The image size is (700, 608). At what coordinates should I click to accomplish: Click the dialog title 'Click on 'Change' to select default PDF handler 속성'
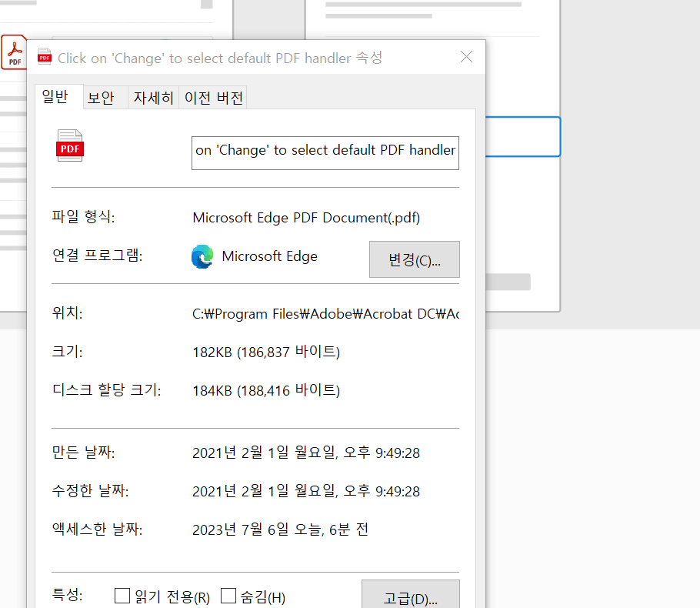(220, 58)
